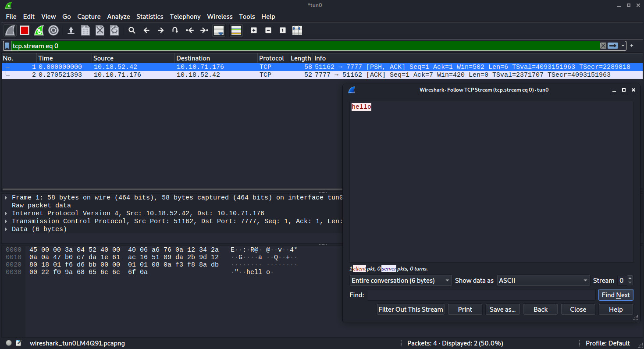Click the Find text field in stream dialog
This screenshot has height=349, width=644.
481,295
